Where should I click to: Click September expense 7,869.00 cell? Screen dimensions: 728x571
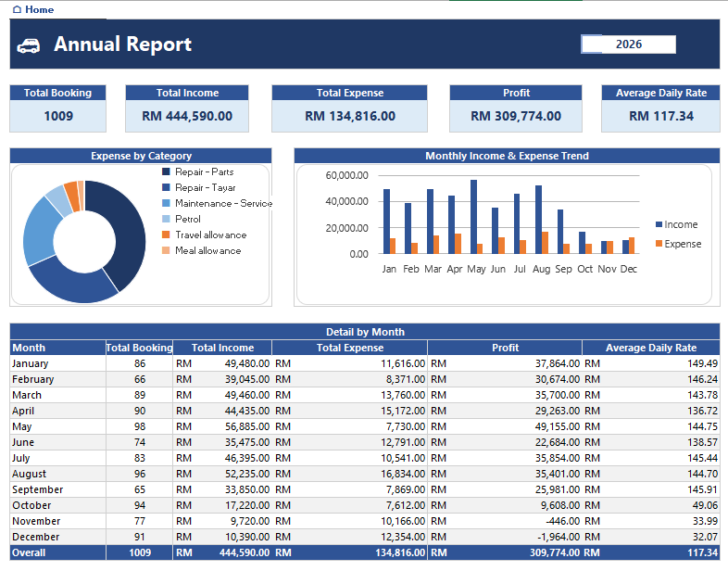(349, 490)
